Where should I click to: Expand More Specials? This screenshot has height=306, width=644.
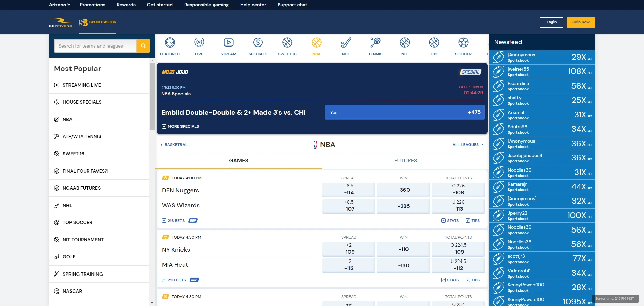click(x=180, y=126)
